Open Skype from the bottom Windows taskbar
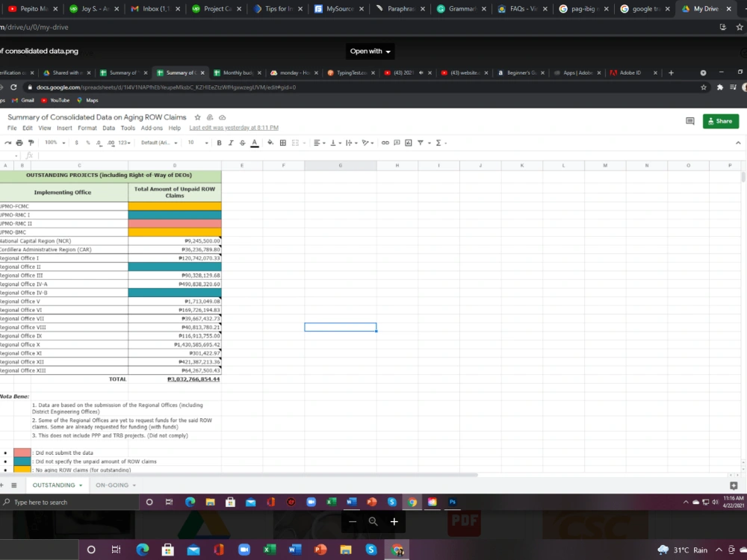 pyautogui.click(x=371, y=550)
